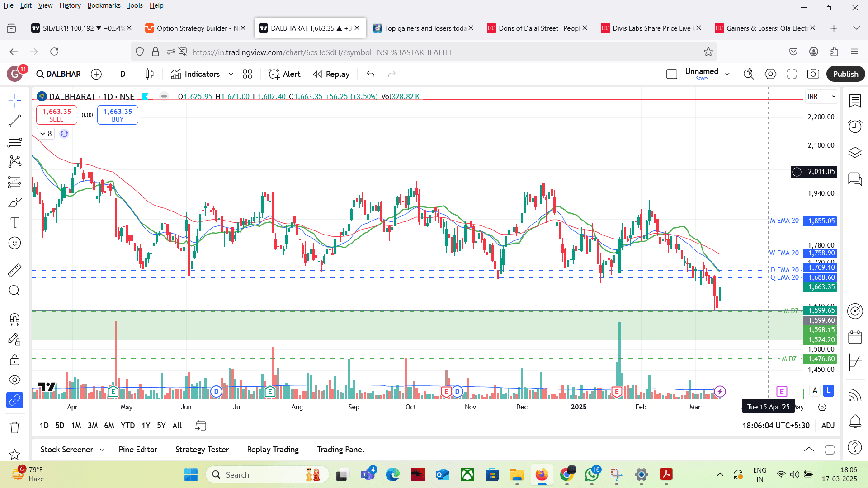Open the Strategy Tester tab
868x488 pixels.
coord(202,450)
